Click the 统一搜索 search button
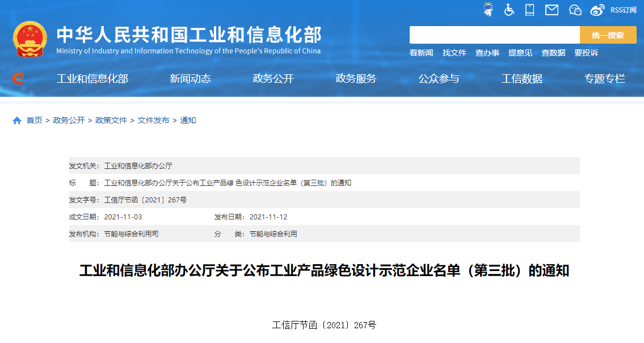 tap(608, 35)
